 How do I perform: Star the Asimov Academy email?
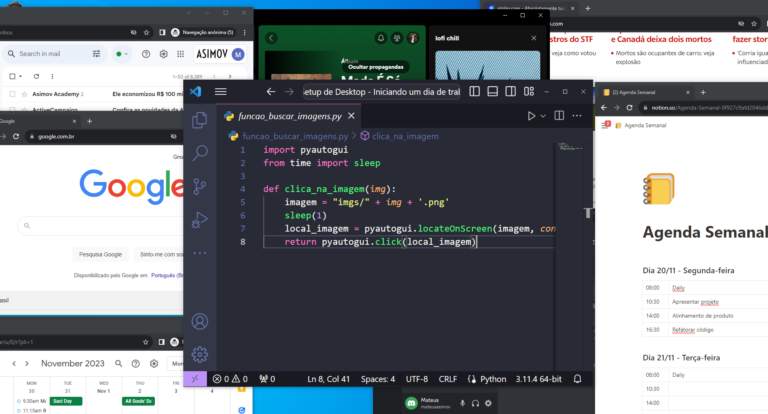(24, 94)
